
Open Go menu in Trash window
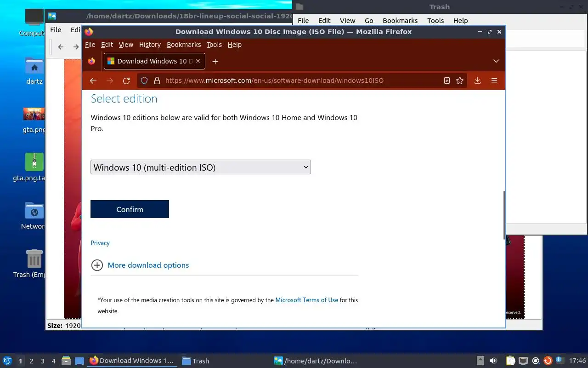(369, 21)
